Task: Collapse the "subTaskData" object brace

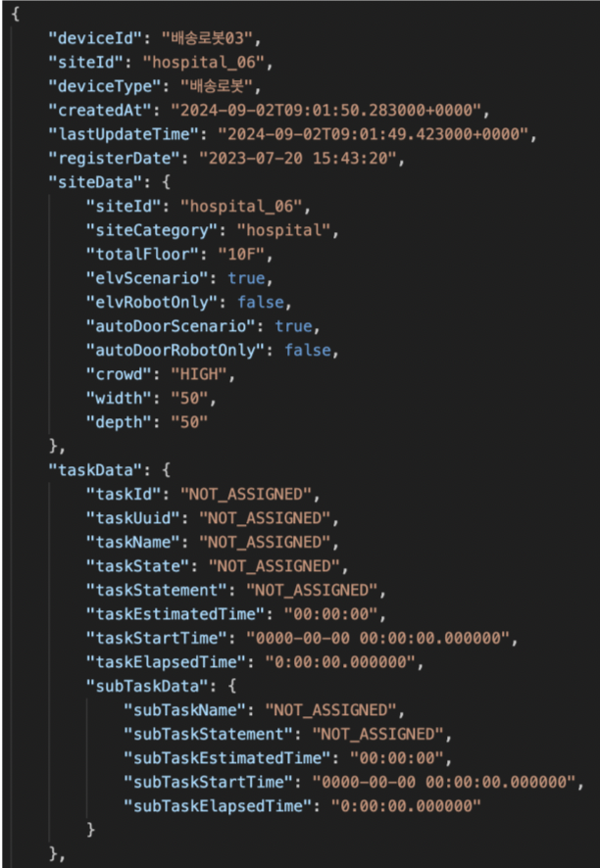Action: (232, 686)
